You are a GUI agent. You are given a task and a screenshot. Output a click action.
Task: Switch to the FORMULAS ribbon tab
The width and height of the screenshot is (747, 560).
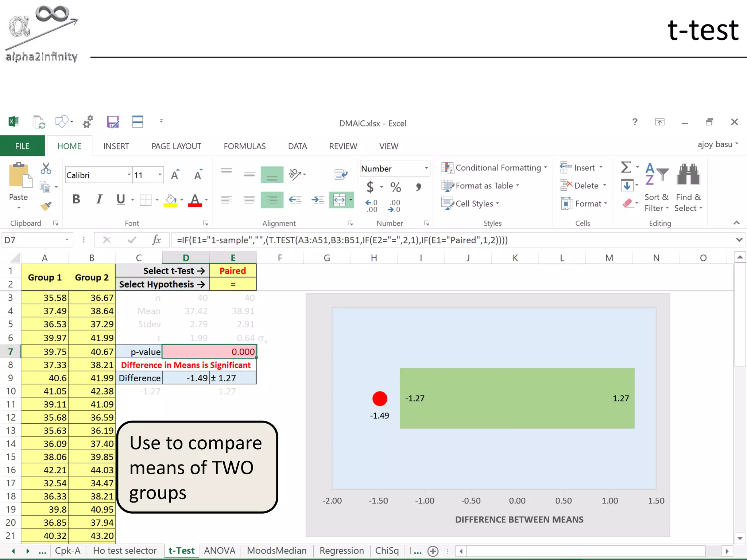click(244, 146)
